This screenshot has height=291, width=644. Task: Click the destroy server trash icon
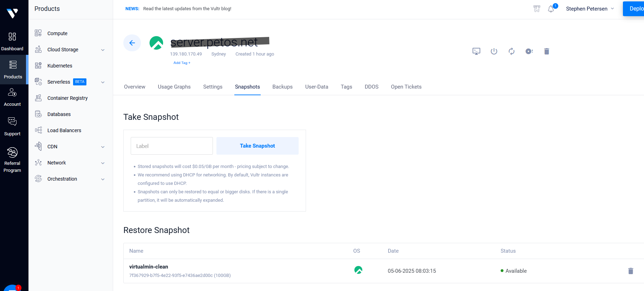point(547,51)
